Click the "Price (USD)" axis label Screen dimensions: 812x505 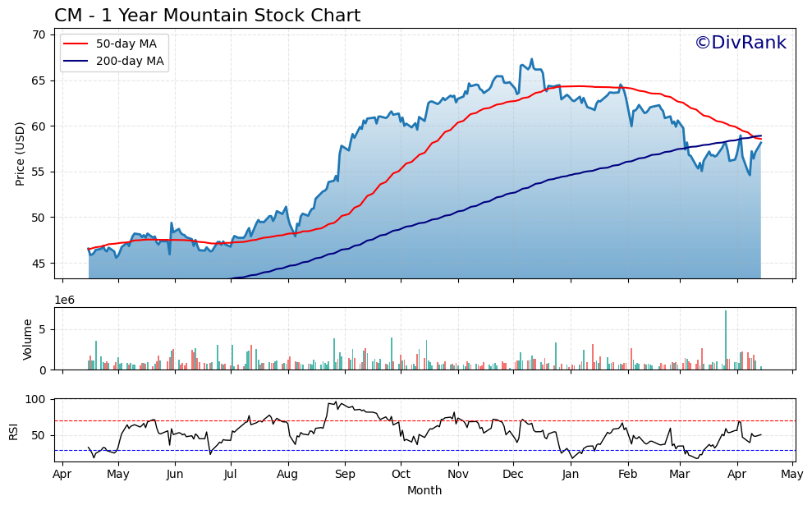20,154
